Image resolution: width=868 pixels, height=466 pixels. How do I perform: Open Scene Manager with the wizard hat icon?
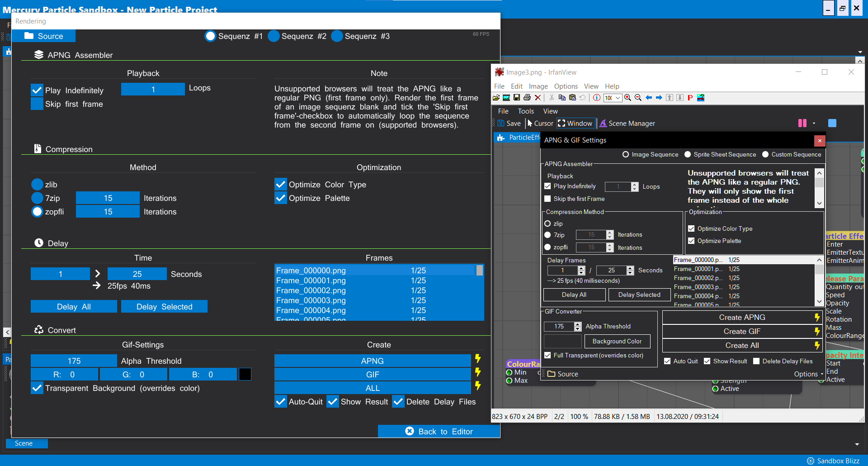click(603, 123)
